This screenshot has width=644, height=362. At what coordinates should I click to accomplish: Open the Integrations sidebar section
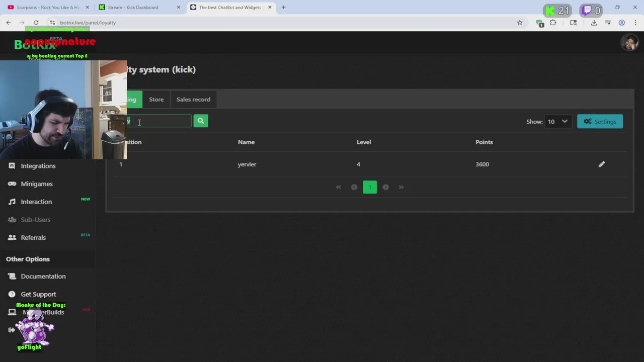click(38, 166)
